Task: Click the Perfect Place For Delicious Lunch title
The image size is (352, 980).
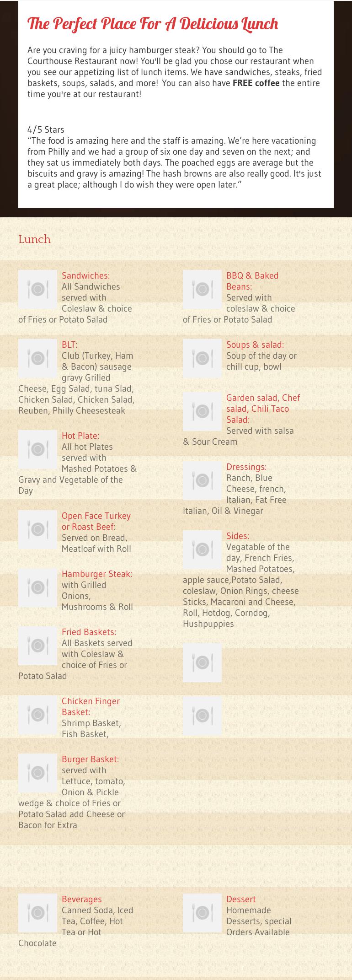Action: tap(153, 24)
